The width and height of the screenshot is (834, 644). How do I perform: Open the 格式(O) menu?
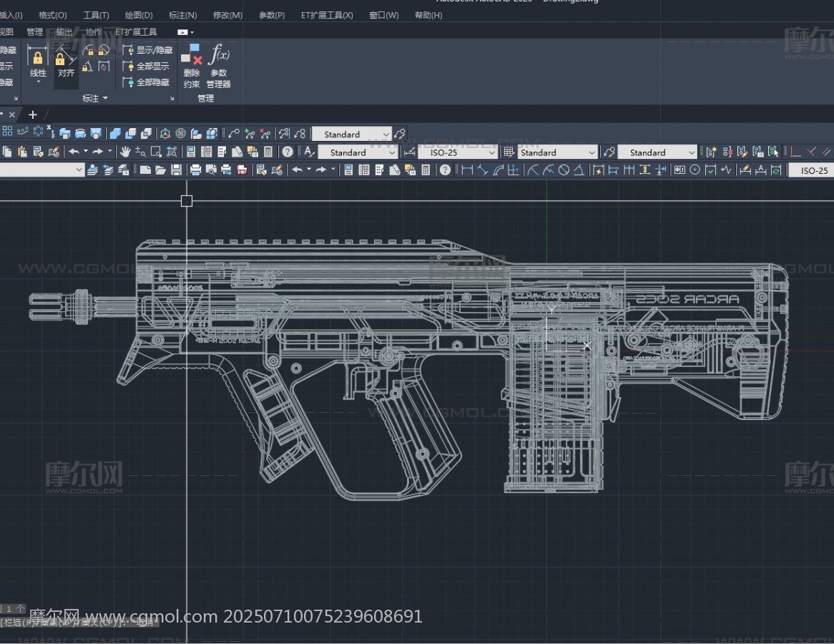tap(53, 15)
